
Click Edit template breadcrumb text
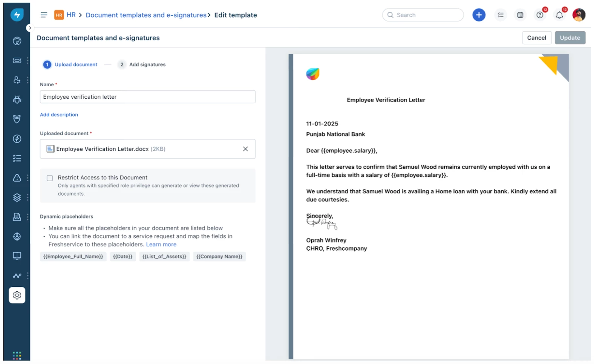[x=236, y=15]
